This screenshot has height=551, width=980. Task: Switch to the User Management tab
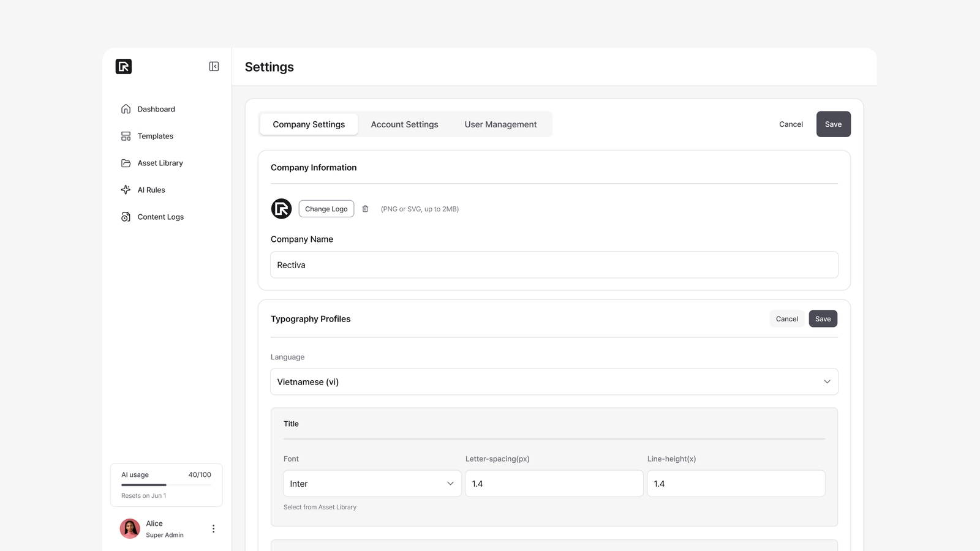click(500, 124)
